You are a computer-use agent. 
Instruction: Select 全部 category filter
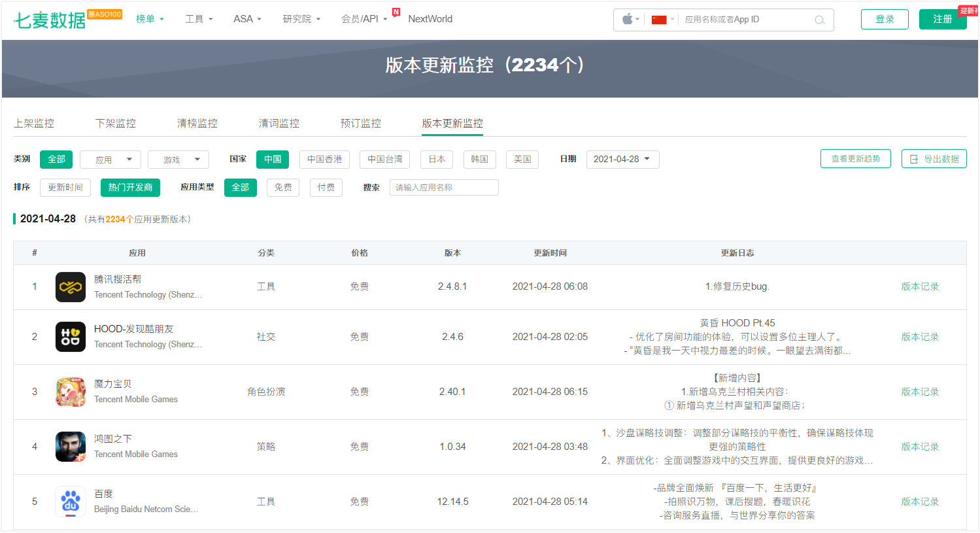click(x=56, y=160)
